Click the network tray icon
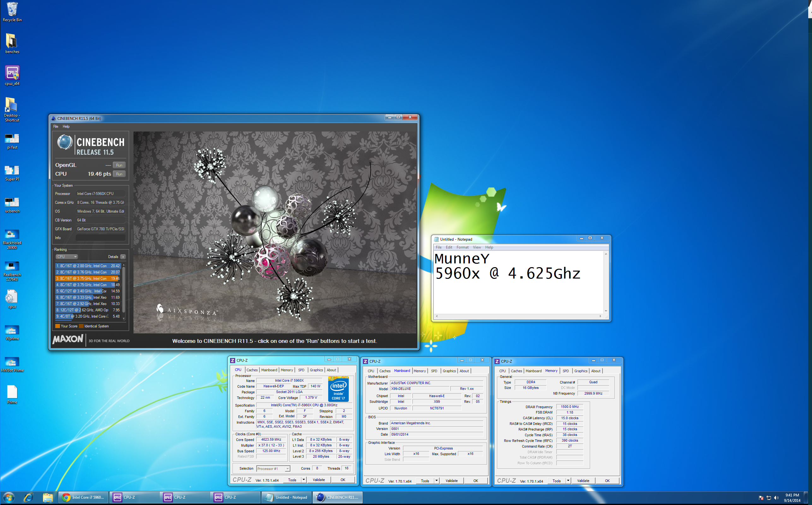The height and width of the screenshot is (505, 812). (768, 498)
